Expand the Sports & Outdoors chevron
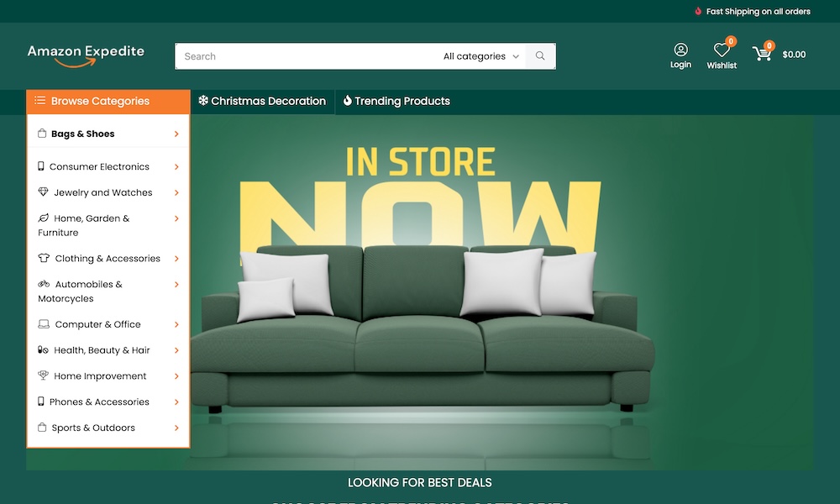840x504 pixels. tap(176, 428)
